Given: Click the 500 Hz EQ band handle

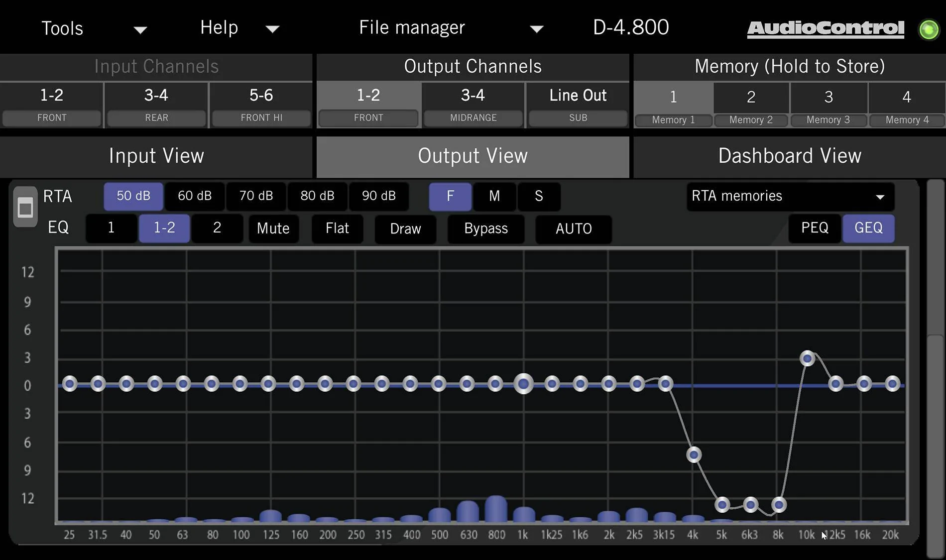Looking at the screenshot, I should [x=439, y=384].
